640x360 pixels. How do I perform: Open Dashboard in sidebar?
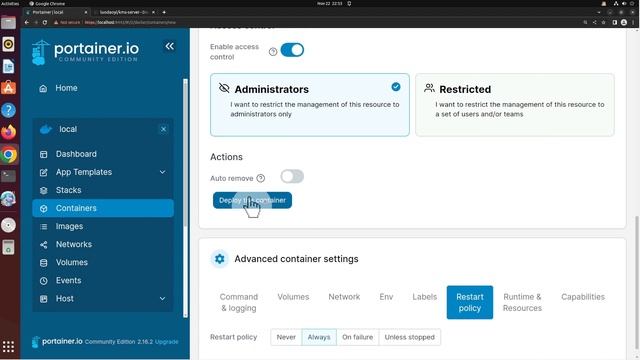click(76, 154)
